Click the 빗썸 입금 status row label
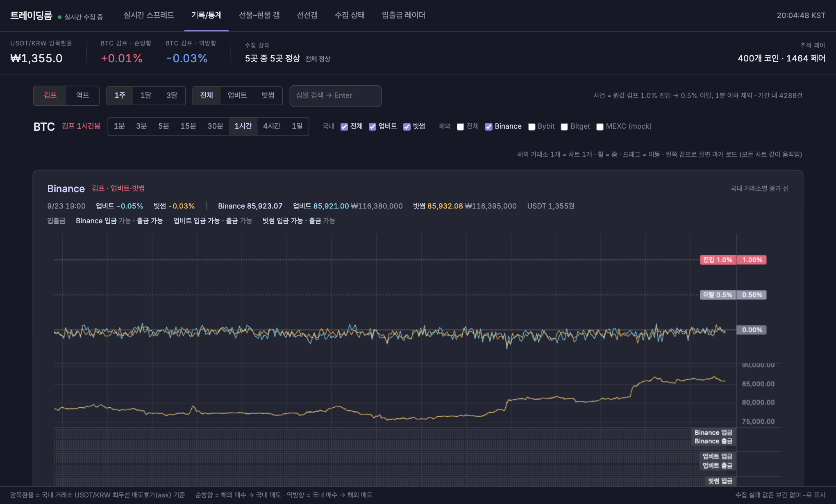This screenshot has height=504, width=836. [x=720, y=481]
